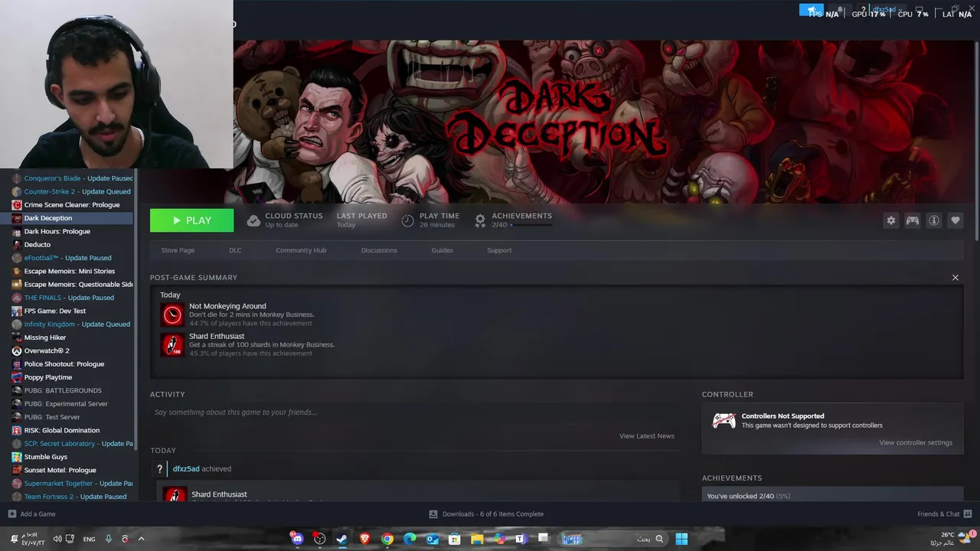Viewport: 980px width, 551px height.
Task: Click the Stumble Guys game icon
Action: 17,457
